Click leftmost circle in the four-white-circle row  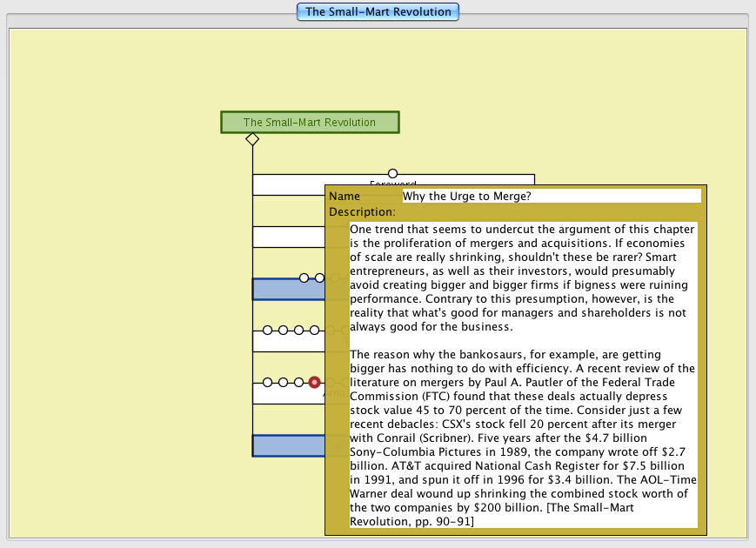click(x=268, y=331)
